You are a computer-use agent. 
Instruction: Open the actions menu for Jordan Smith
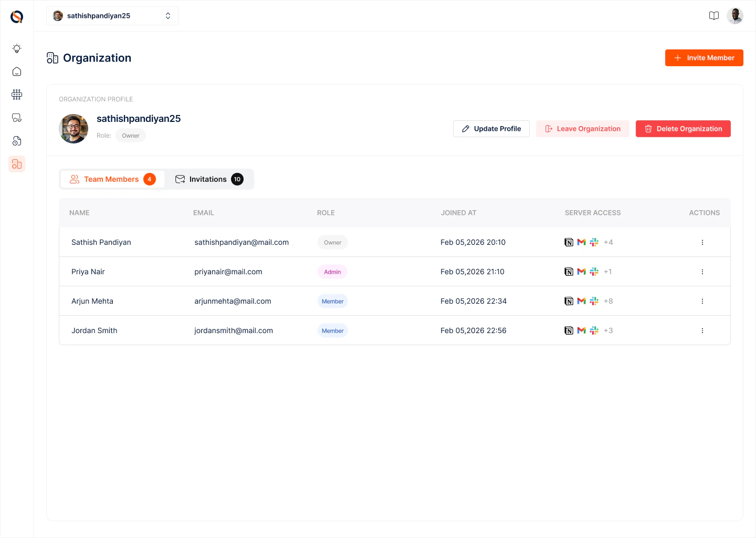coord(702,330)
